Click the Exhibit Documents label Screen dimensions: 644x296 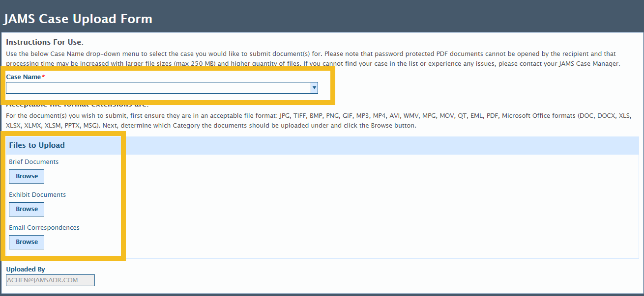pyautogui.click(x=37, y=195)
